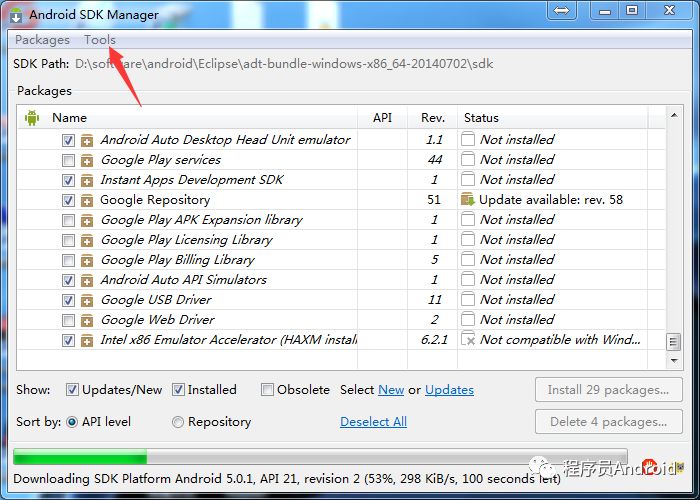The height and width of the screenshot is (500, 700).
Task: Click the package list scrollbar up arrow
Action: pos(674,116)
